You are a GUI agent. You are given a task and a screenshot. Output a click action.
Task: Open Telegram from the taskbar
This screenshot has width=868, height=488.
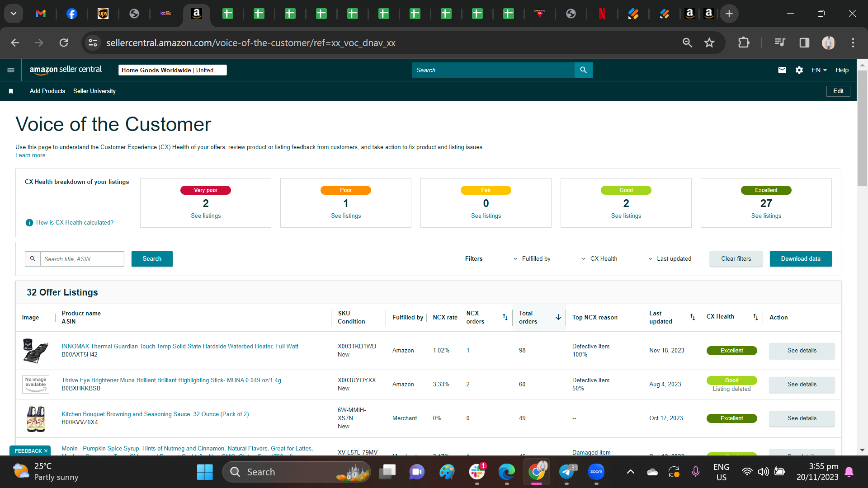pos(566,472)
